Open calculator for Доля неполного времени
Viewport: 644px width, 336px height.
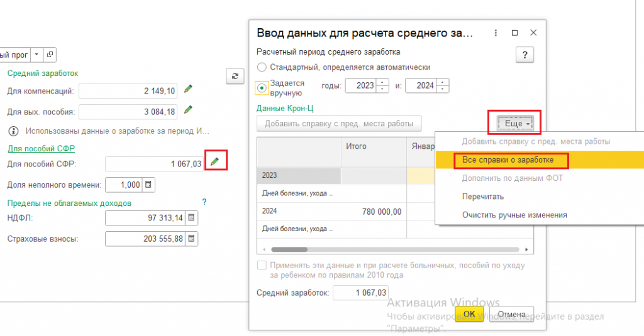tap(148, 185)
